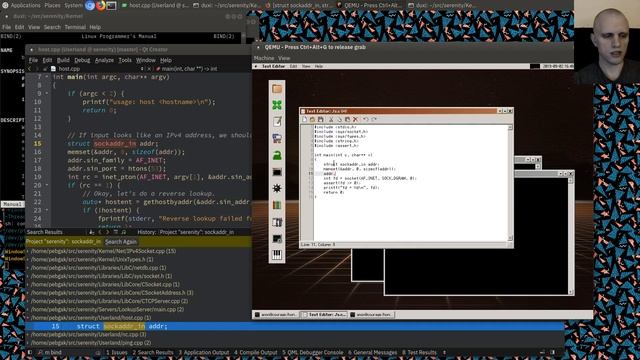Click the Redo icon in Text Editor toolbar
This screenshot has width=640, height=360.
click(374, 119)
